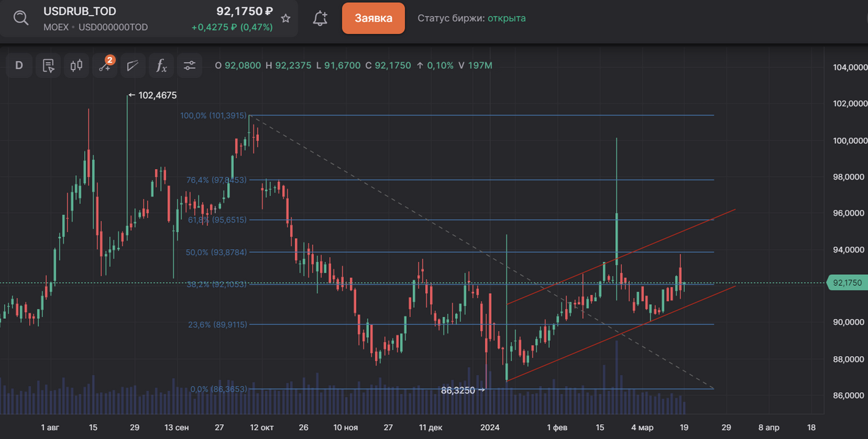Click the USDRUB_TOD ticker name

coord(79,12)
